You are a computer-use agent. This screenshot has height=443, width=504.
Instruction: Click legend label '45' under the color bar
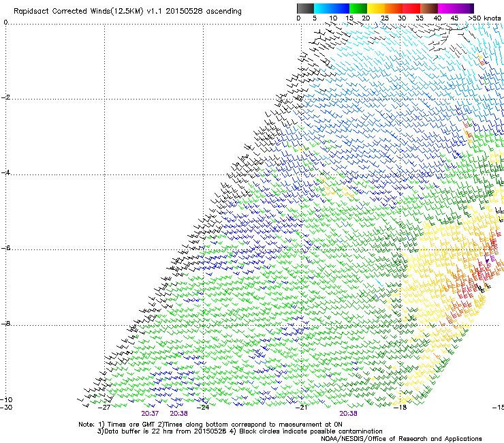(454, 18)
